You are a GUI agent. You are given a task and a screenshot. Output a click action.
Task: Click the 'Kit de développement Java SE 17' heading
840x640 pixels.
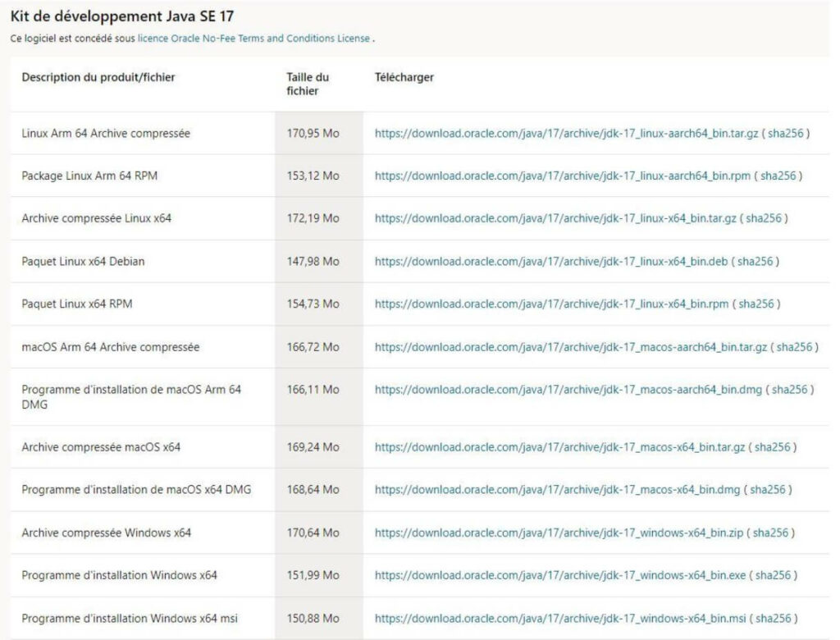(x=122, y=16)
